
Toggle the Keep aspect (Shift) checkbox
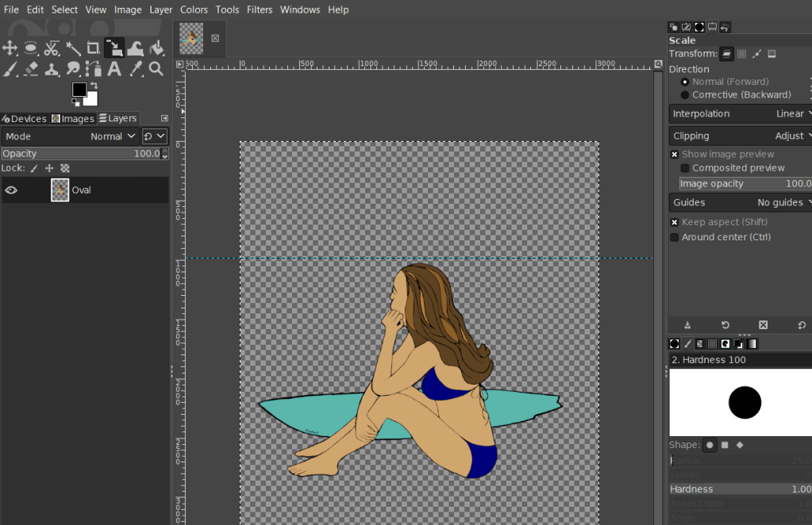click(x=675, y=223)
